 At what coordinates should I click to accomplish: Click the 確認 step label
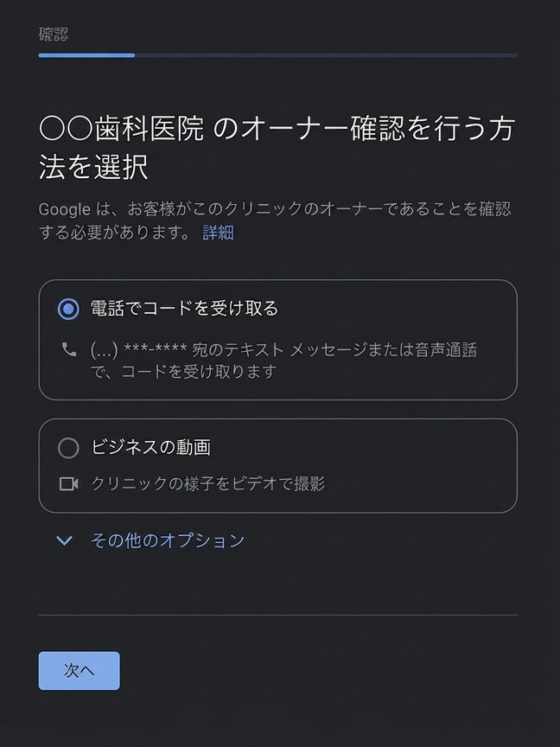53,35
